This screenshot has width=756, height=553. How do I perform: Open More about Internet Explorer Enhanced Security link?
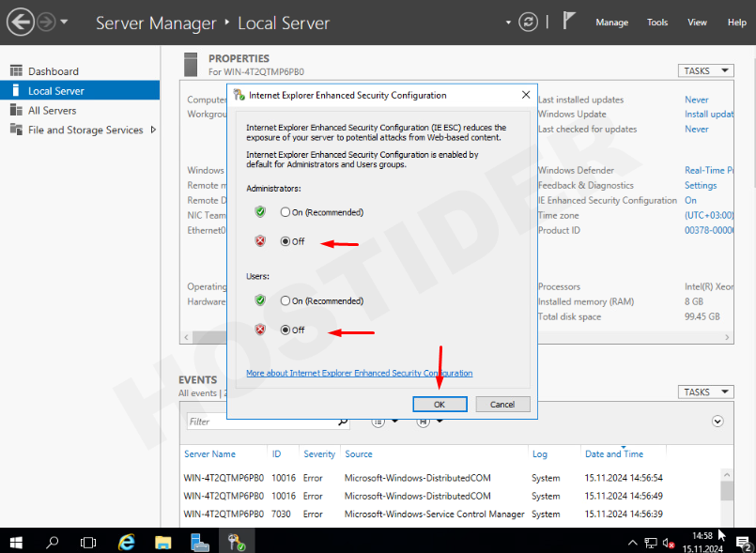click(x=359, y=373)
